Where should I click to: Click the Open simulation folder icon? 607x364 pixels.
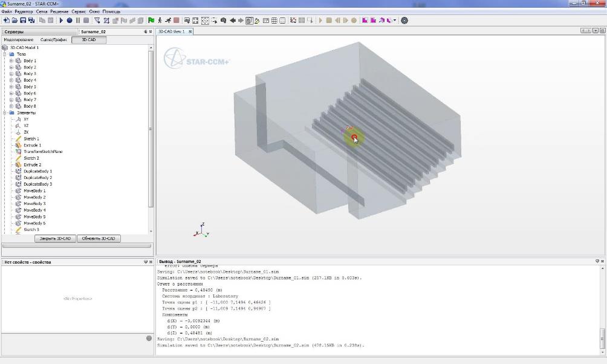15,21
